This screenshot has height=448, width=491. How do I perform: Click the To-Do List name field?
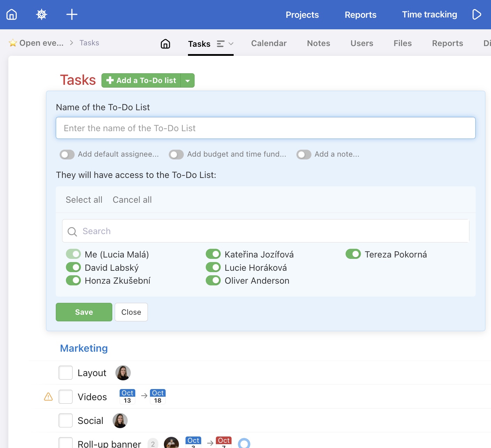pos(265,128)
